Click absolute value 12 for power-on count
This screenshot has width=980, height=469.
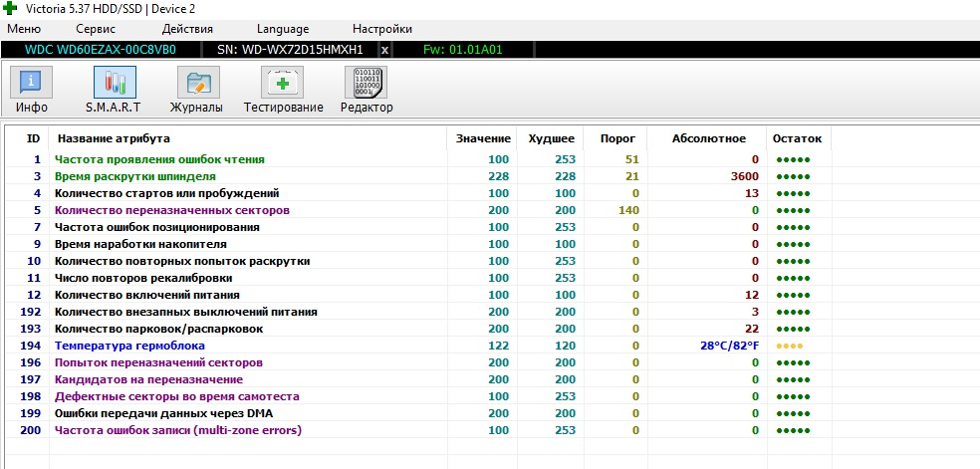(752, 294)
